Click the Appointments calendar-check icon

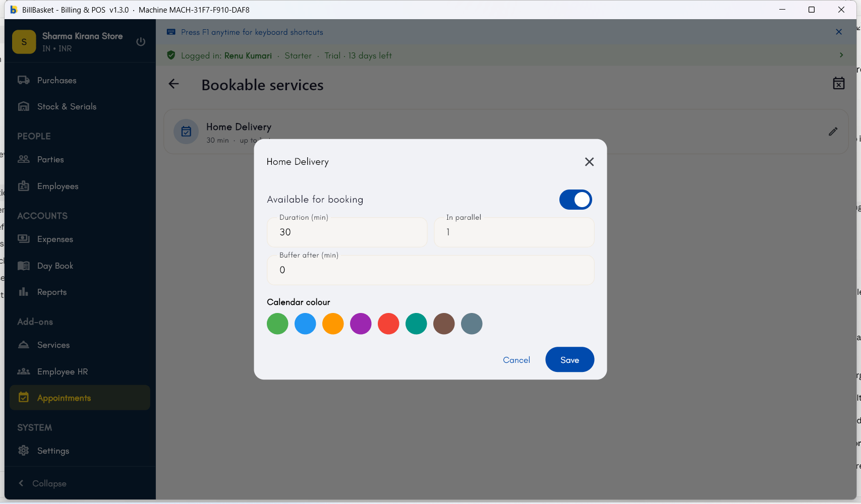pos(23,398)
